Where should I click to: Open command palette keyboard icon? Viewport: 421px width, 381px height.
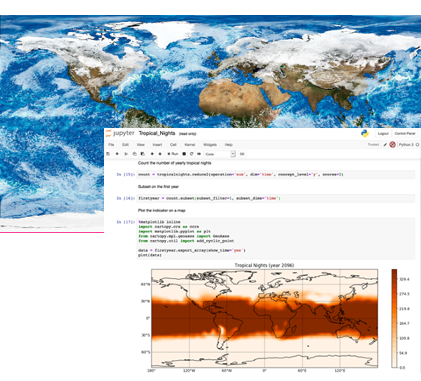click(x=242, y=154)
